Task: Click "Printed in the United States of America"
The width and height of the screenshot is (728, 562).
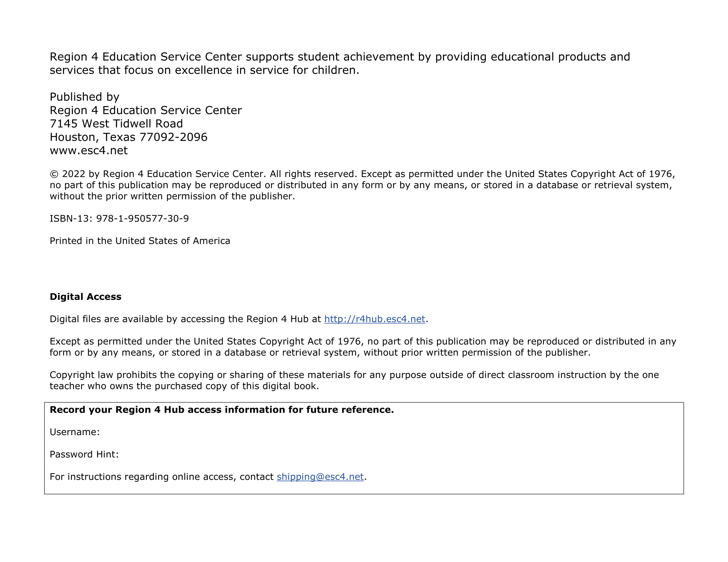Action: (x=140, y=241)
